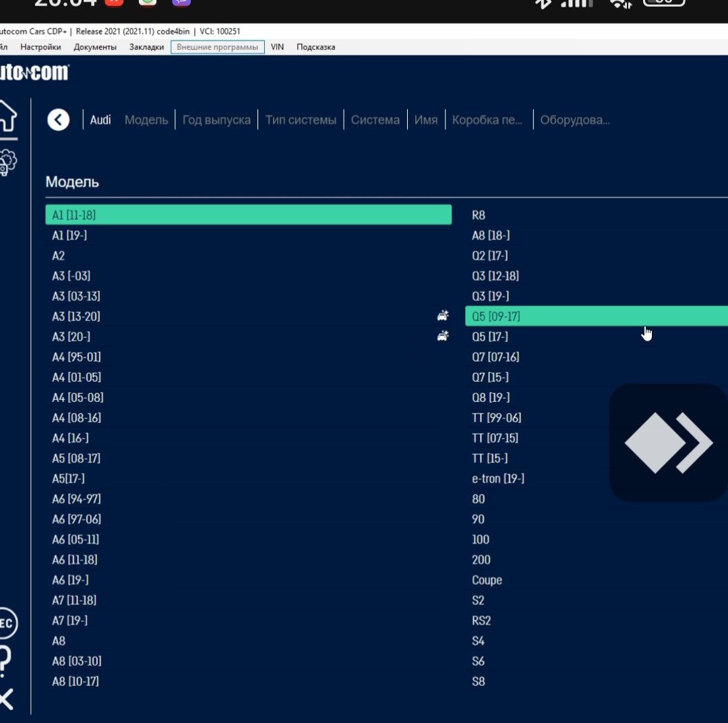
Task: Choose model A8 [18-]
Action: (x=597, y=235)
